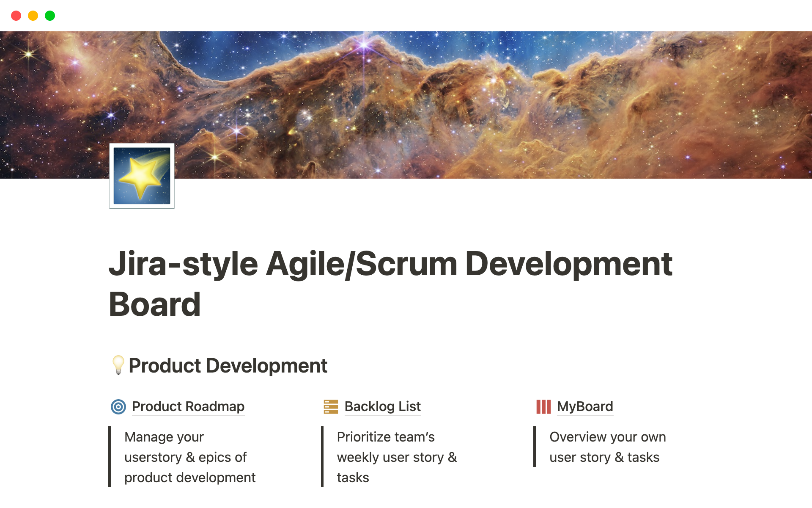Maximize the window with the green button
The width and height of the screenshot is (812, 508).
point(50,16)
